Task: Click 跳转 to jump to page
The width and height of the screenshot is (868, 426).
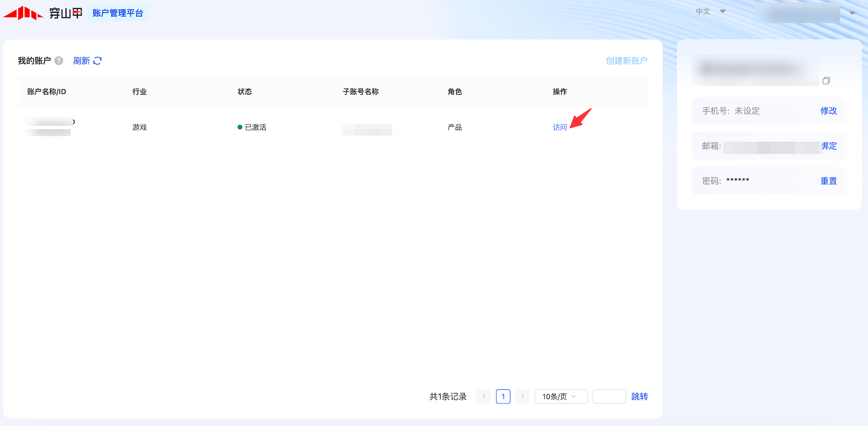Action: click(x=639, y=397)
